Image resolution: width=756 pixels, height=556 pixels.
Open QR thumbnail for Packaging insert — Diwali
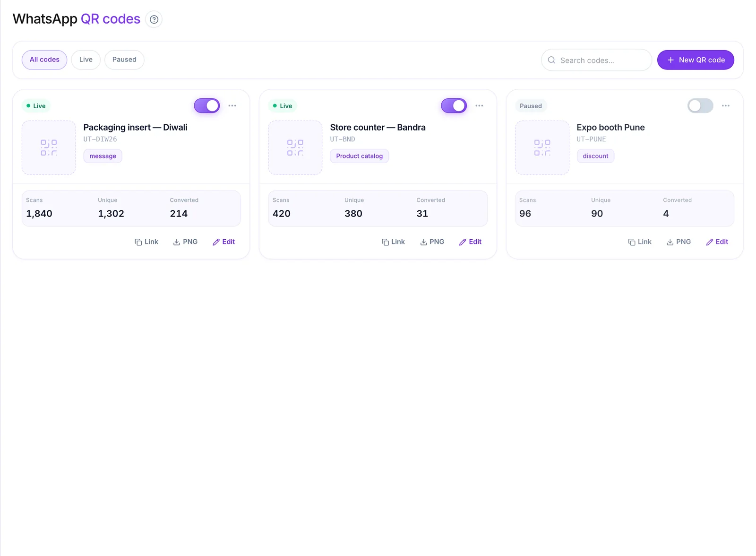tap(49, 148)
